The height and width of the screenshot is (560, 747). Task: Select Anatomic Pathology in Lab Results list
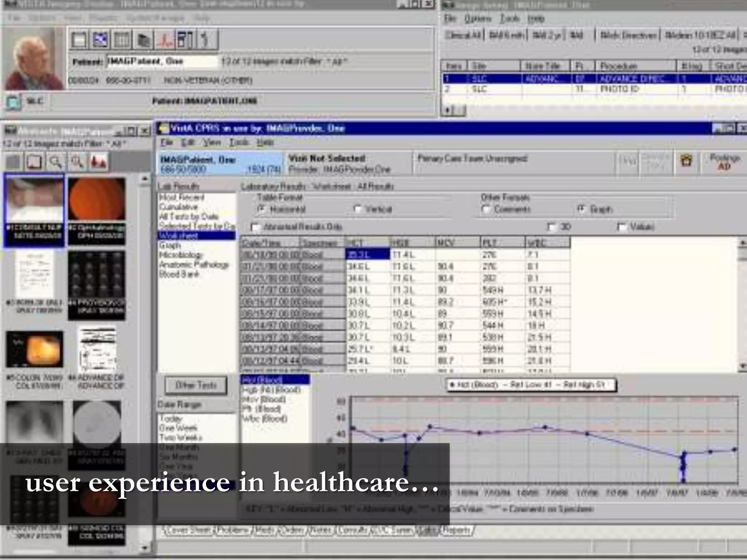click(x=194, y=264)
